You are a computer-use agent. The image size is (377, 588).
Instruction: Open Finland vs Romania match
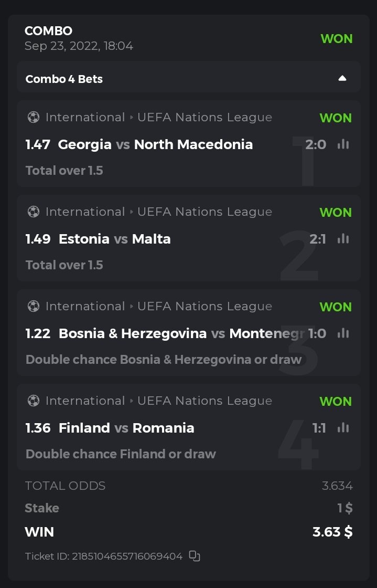point(126,428)
